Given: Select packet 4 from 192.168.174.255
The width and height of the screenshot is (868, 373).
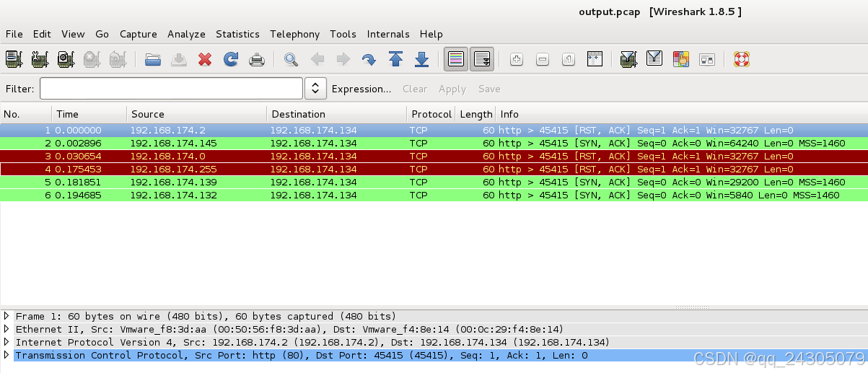Looking at the screenshot, I should click(434, 169).
